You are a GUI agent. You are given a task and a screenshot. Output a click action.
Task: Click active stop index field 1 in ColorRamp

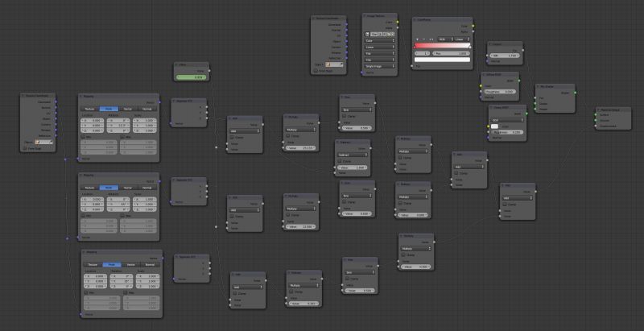pos(423,53)
